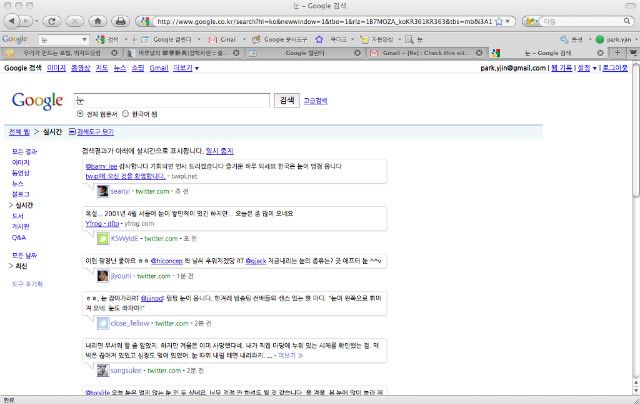The width and height of the screenshot is (640, 404).
Task: Click the vertical scrollbar thumb on the right
Action: coord(636,130)
